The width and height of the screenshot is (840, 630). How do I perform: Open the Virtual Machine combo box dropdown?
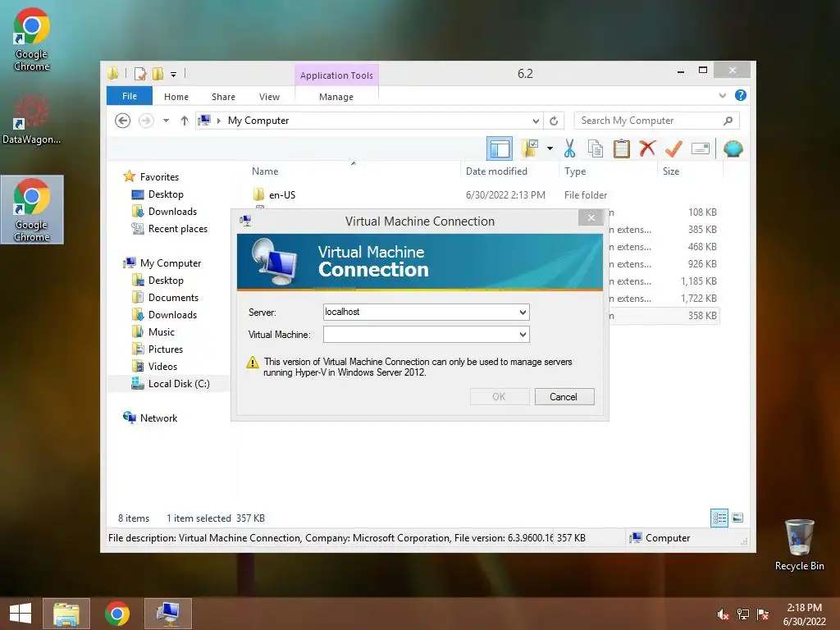click(x=523, y=335)
